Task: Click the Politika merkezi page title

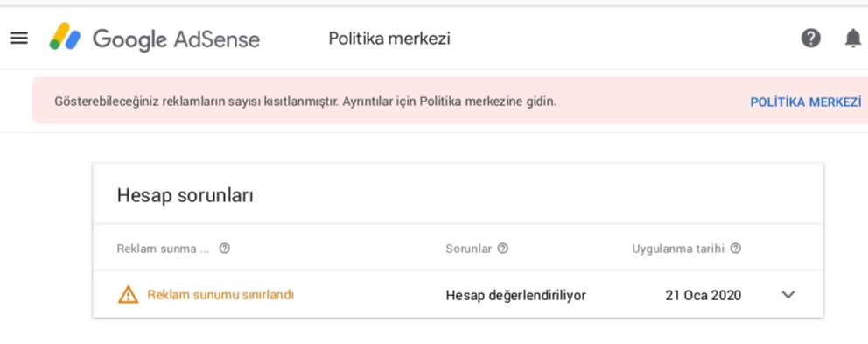Action: (x=389, y=39)
